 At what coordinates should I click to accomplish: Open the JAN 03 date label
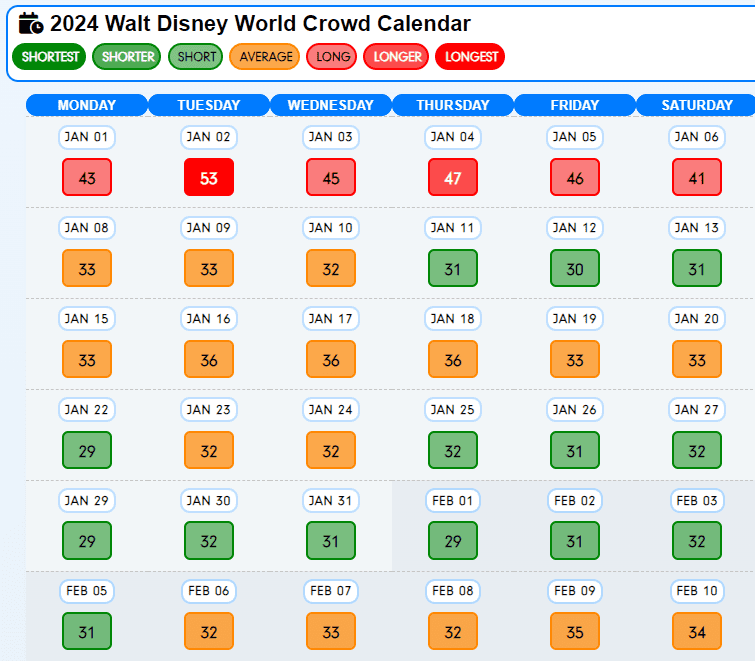pyautogui.click(x=331, y=137)
